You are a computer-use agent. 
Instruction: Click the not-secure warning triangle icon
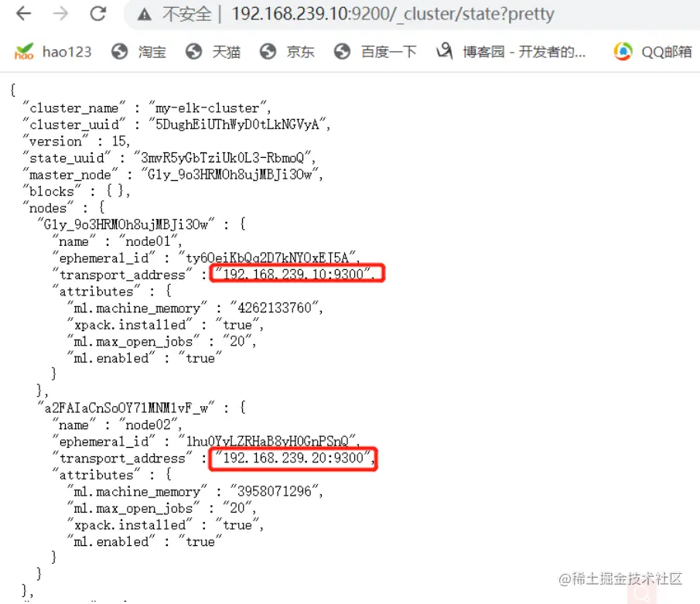(144, 15)
